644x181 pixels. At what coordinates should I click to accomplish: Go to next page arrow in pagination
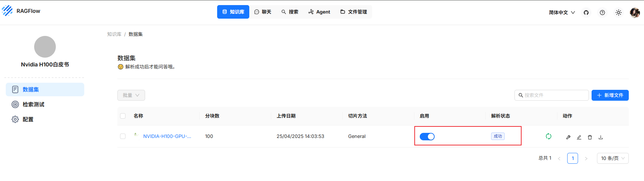coord(586,158)
